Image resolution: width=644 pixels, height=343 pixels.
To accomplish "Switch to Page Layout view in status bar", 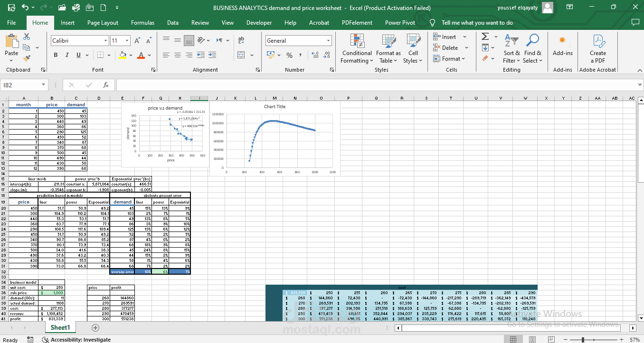I will [x=532, y=340].
